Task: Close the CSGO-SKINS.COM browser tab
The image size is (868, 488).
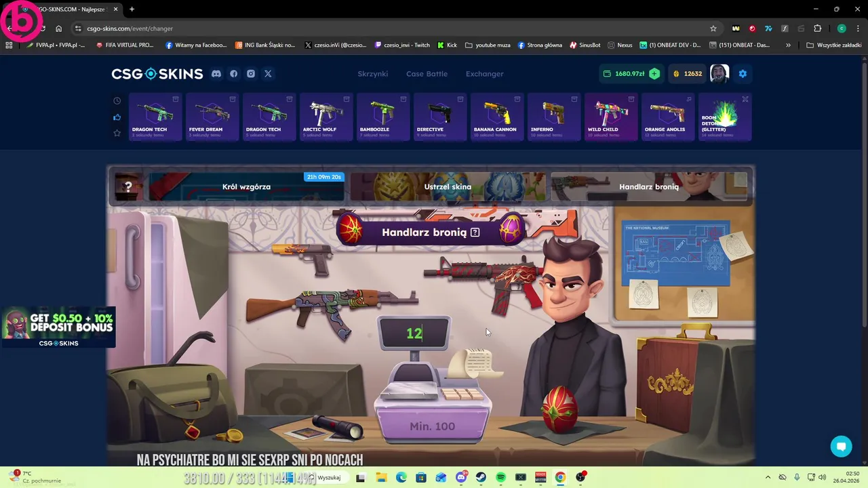Action: pos(115,9)
